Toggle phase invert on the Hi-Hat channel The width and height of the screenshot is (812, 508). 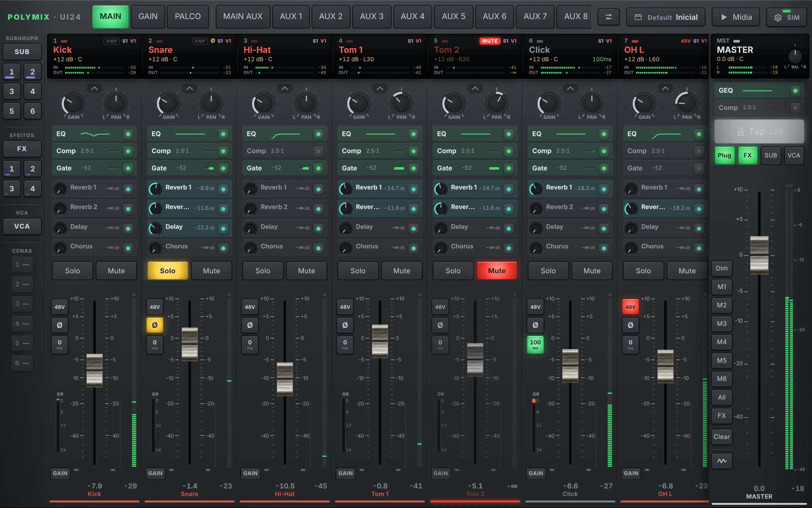coord(250,325)
